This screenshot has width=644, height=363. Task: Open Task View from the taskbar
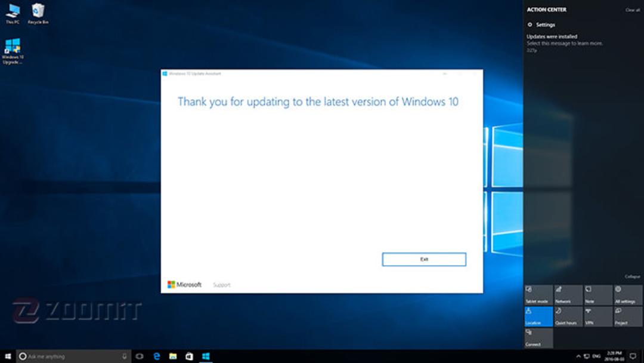[x=140, y=356]
